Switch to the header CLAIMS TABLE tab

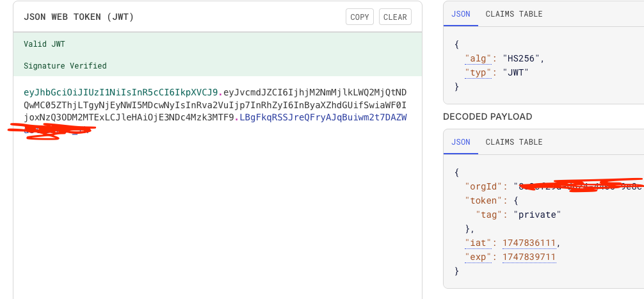click(514, 14)
